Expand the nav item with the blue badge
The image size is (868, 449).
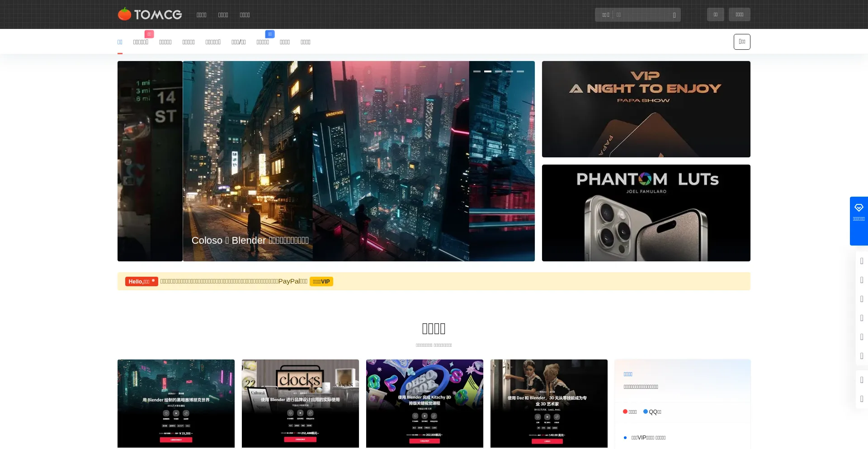click(x=263, y=42)
